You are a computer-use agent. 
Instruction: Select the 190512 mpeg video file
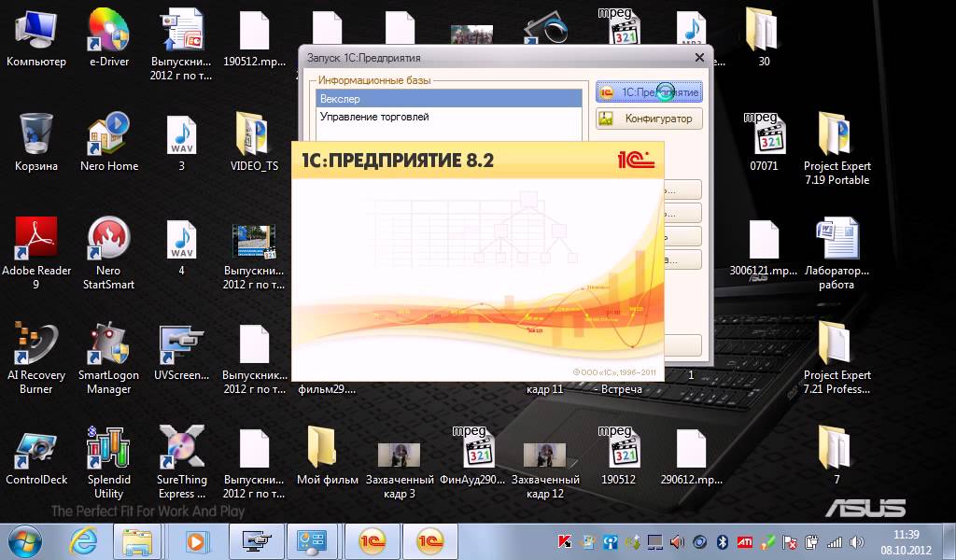618,455
